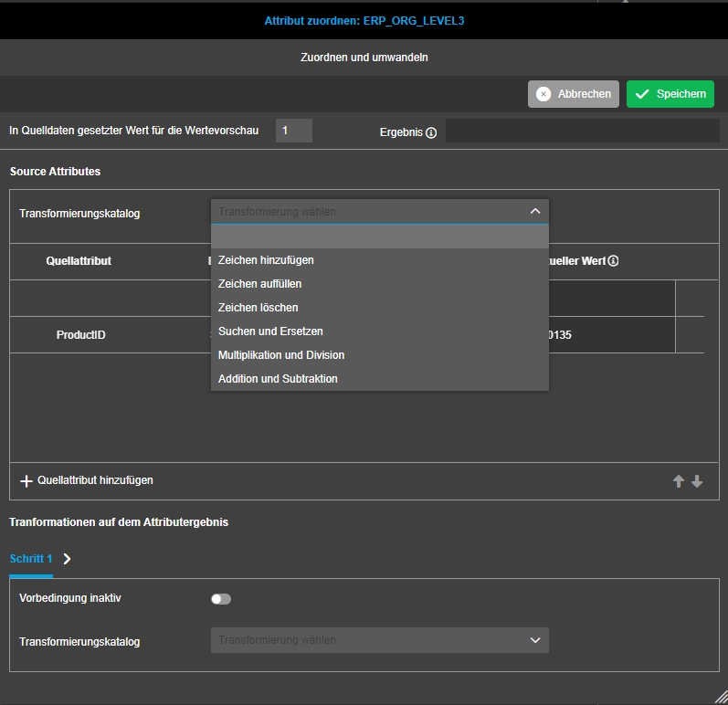Choose 'Multiplikation und Division' option
Image resolution: width=728 pixels, height=705 pixels.
coord(281,355)
